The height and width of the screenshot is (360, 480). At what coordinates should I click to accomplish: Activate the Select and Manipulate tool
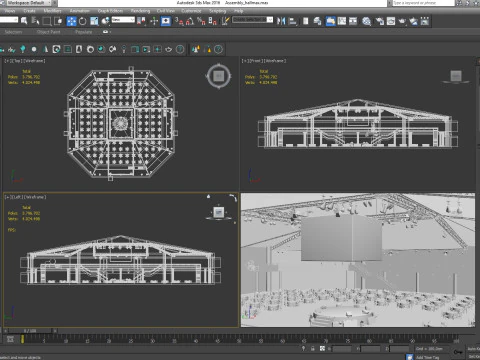[x=154, y=21]
